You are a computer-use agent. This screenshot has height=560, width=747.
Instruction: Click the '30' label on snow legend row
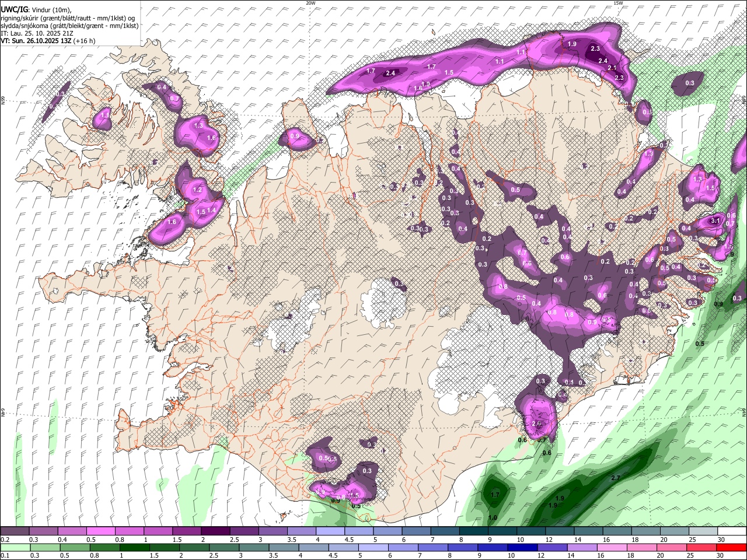[x=721, y=539]
